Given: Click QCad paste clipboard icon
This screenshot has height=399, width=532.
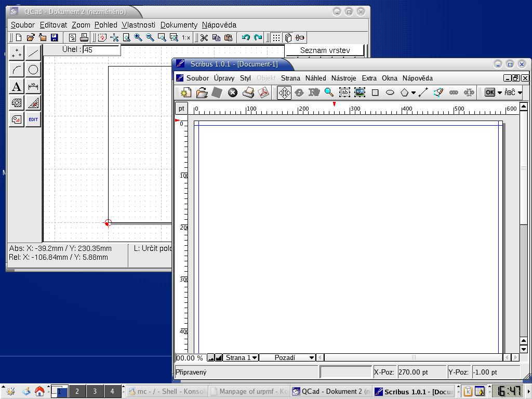Looking at the screenshot, I should pyautogui.click(x=229, y=37).
